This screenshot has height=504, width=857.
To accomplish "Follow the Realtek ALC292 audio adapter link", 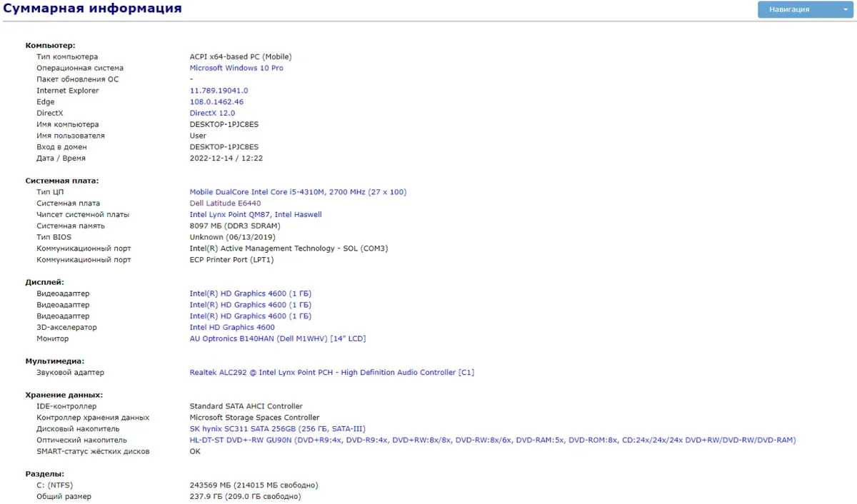I will click(331, 372).
